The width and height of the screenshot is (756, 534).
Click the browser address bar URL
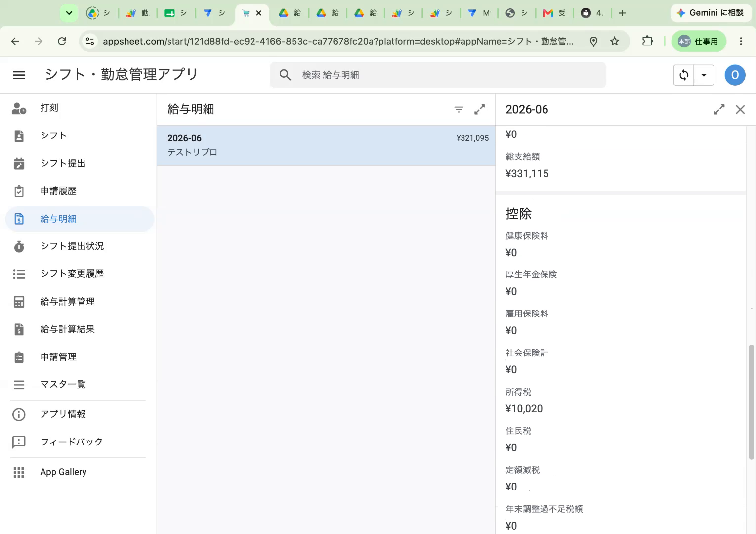(338, 42)
